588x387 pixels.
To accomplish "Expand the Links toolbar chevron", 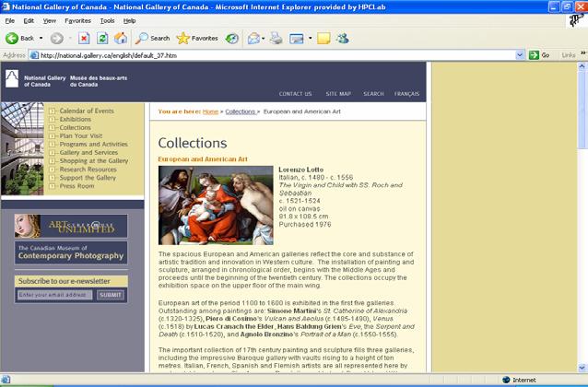I will pos(583,53).
